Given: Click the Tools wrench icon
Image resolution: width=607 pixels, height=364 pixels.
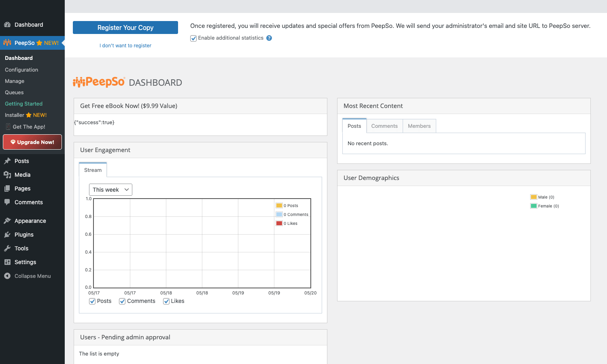Looking at the screenshot, I should coord(7,248).
